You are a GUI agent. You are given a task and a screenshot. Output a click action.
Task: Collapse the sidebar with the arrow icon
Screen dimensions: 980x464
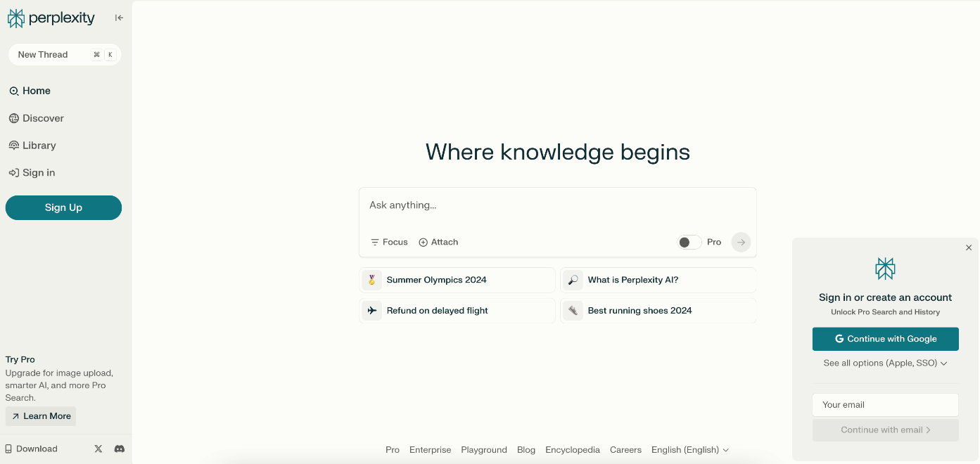click(119, 18)
